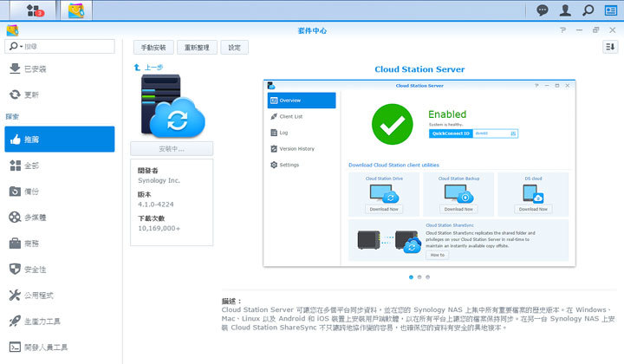624x364 pixels.
Task: Click the 下載次數 downloads label
Action: click(151, 218)
